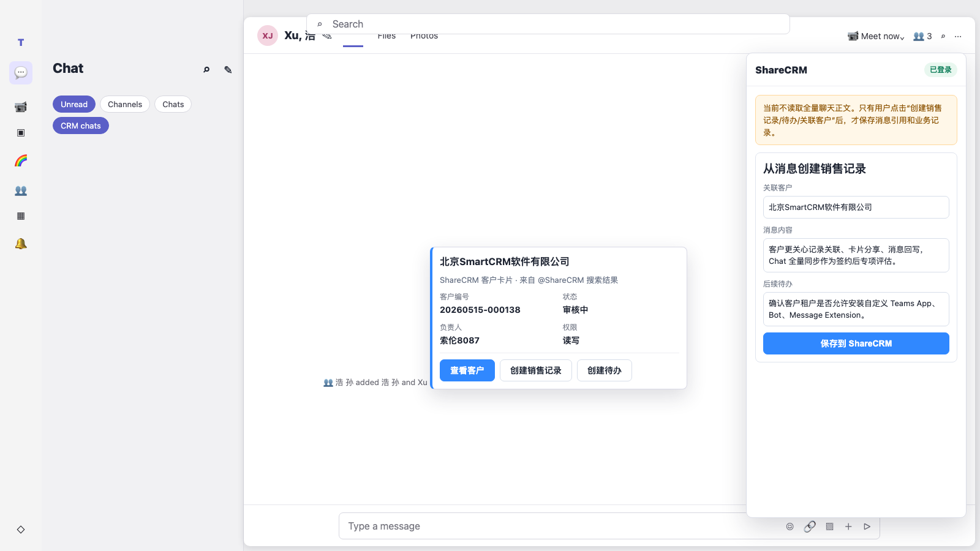
Task: Toggle the Channels filter chip
Action: tap(125, 104)
